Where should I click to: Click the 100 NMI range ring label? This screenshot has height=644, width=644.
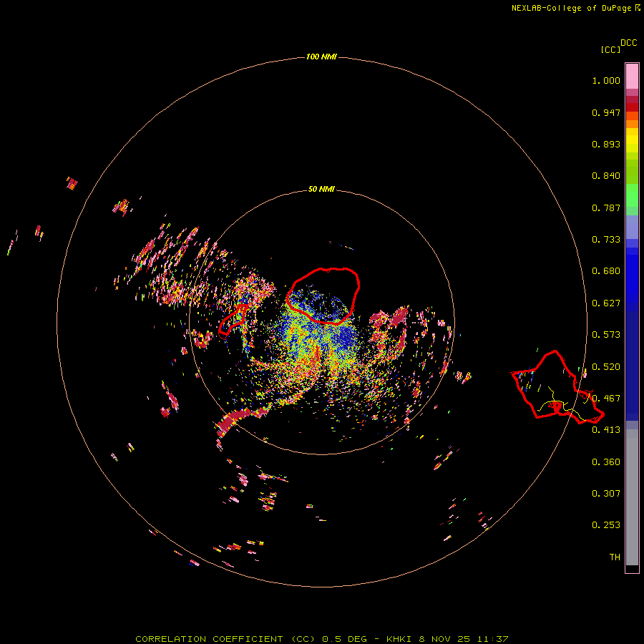(x=321, y=57)
